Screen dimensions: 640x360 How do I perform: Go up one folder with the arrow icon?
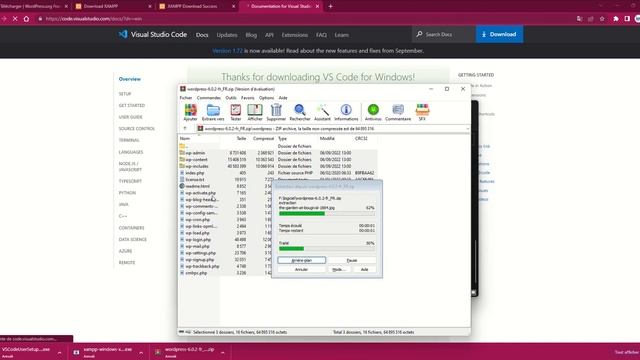185,129
